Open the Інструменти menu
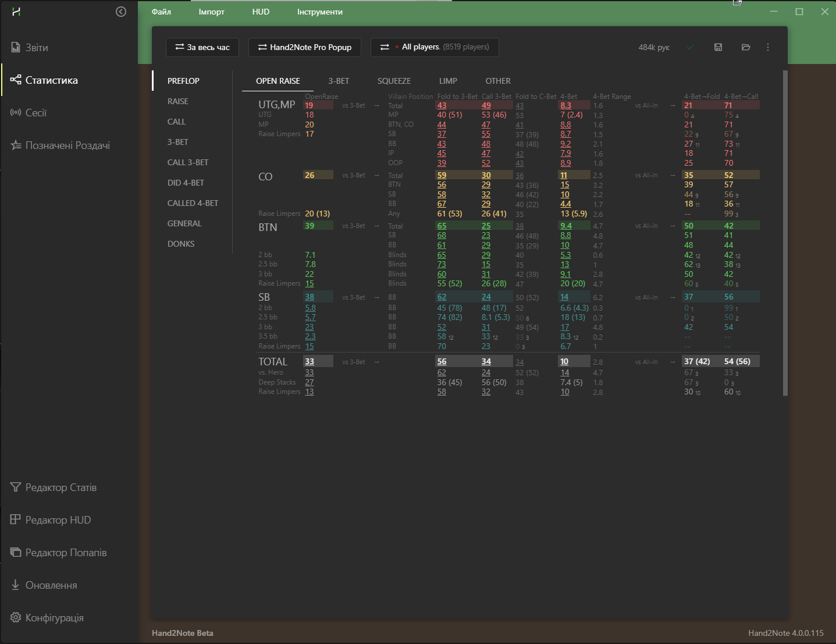Image resolution: width=836 pixels, height=644 pixels. 319,12
